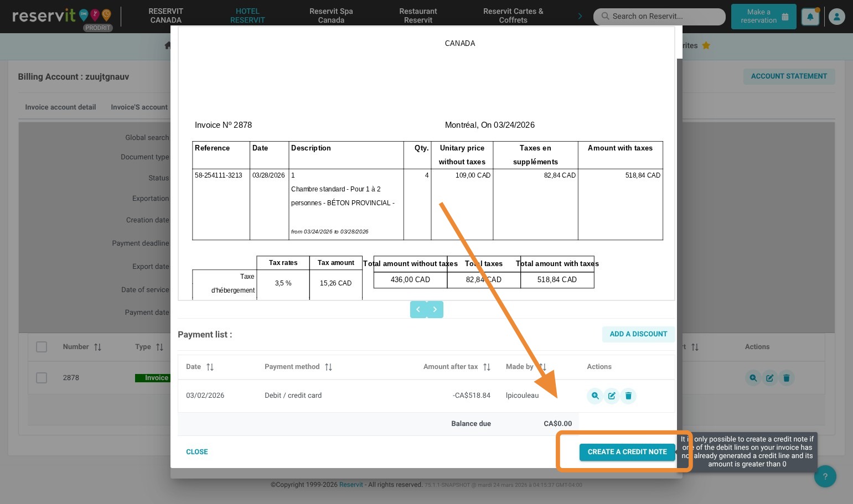Screen dimensions: 853x504
Task: Open Reservit Cartes & Coffrets
Action: pos(513,15)
